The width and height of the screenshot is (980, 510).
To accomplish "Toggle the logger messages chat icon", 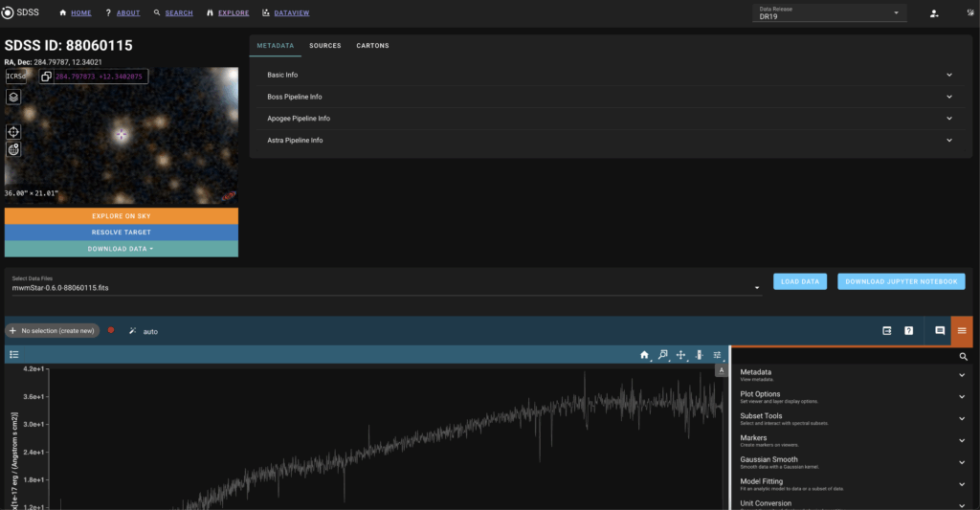I will pyautogui.click(x=940, y=331).
